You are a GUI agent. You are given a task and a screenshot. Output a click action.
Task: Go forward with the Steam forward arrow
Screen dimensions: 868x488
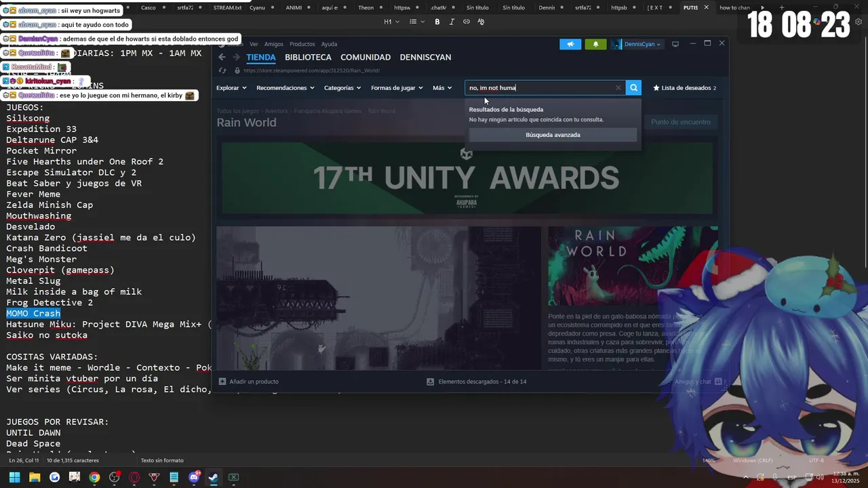236,57
